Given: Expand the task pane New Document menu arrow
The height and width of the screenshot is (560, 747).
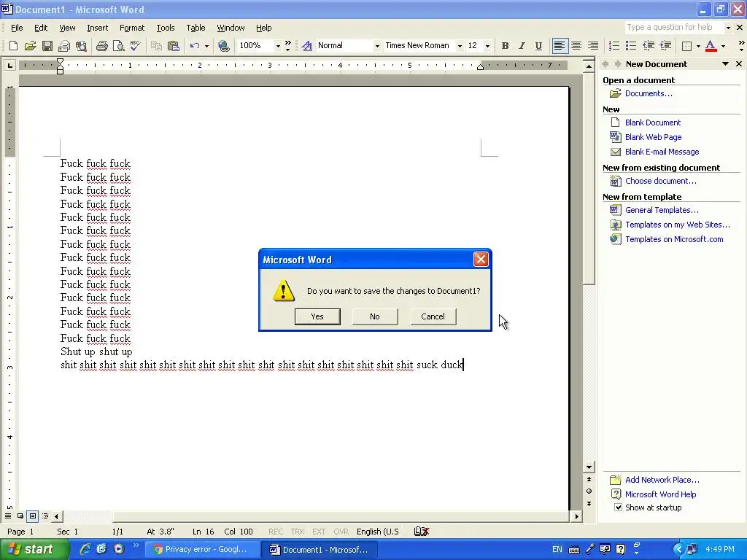Looking at the screenshot, I should coord(725,64).
